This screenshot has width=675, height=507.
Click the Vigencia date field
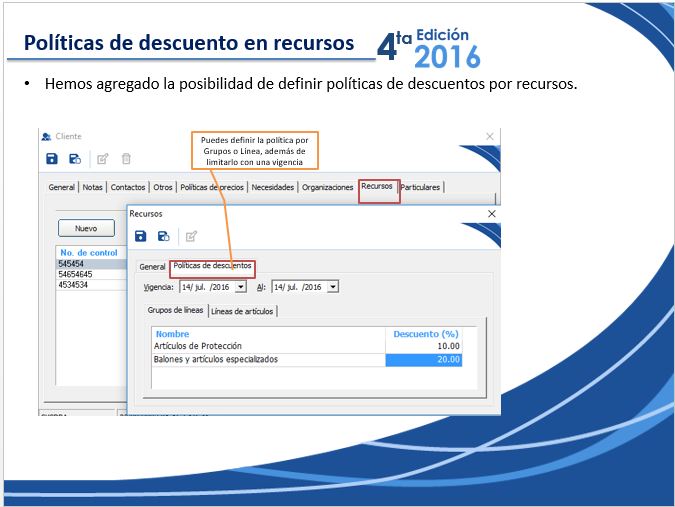(213, 287)
